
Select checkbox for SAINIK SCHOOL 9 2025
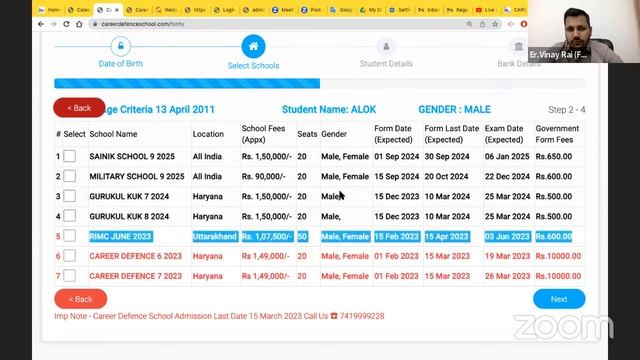coord(69,156)
